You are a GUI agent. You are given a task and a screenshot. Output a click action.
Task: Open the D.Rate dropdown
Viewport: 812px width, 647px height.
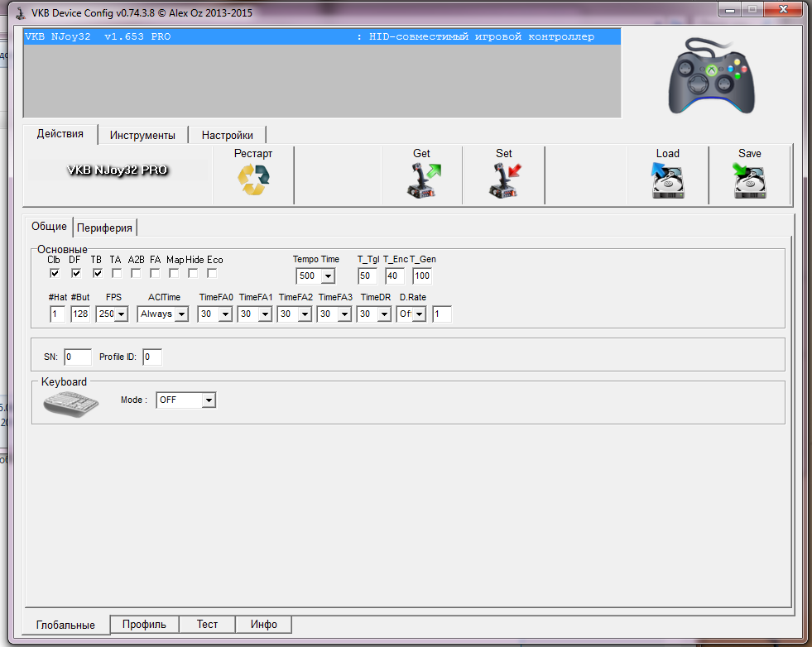tap(420, 314)
